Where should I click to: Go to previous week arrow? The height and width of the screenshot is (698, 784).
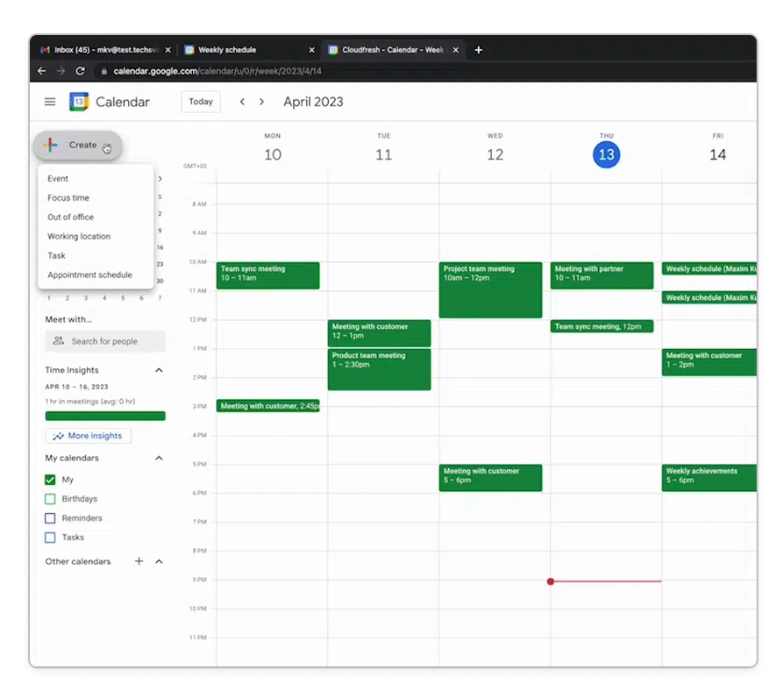click(242, 102)
